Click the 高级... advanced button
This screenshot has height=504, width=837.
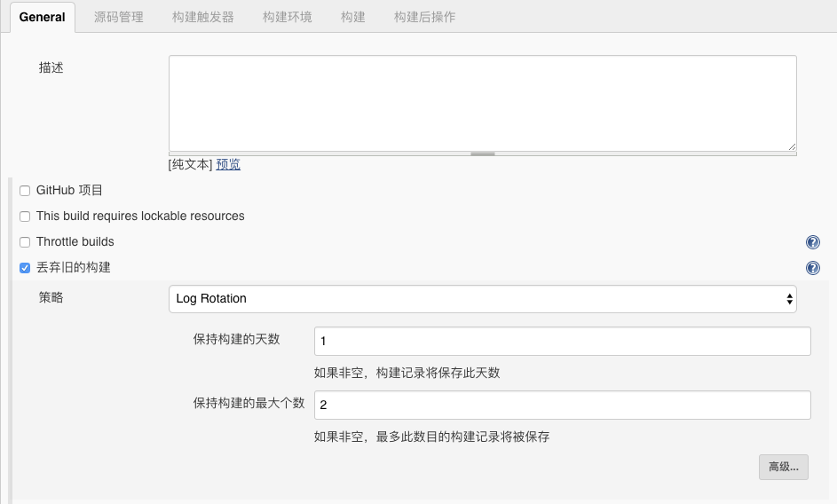pyautogui.click(x=784, y=467)
